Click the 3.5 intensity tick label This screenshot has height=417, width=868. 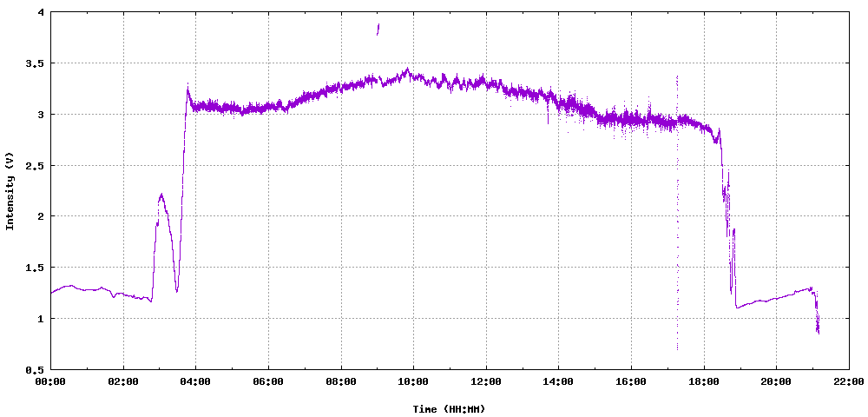[x=36, y=63]
